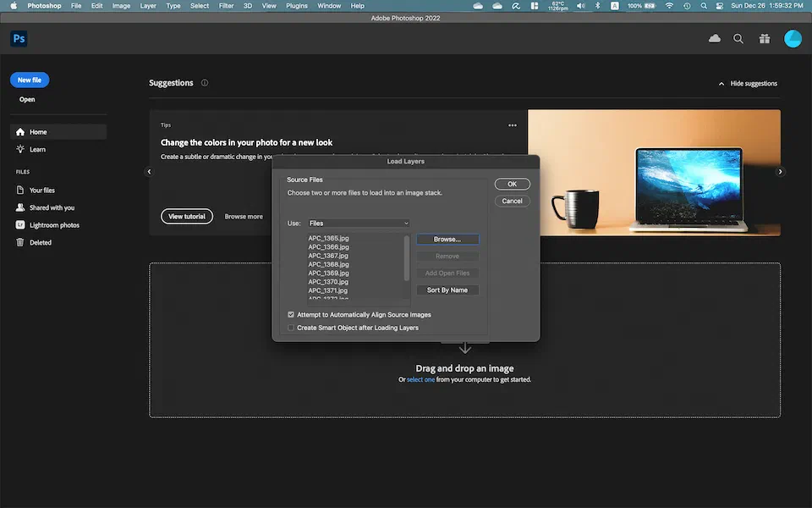Open the Use Files dropdown

point(359,224)
